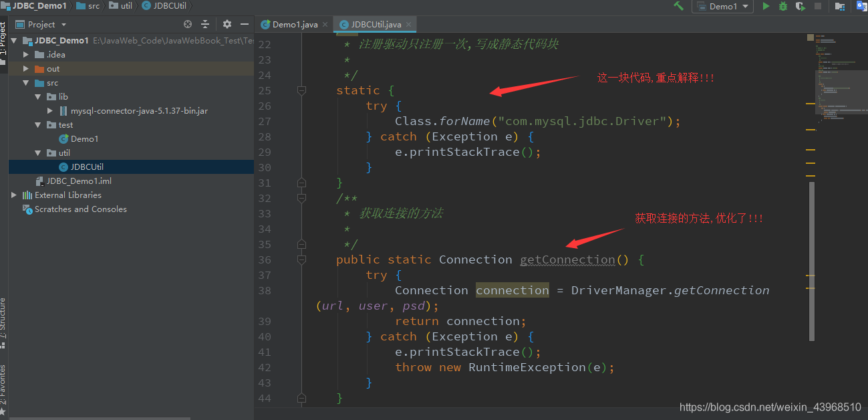Click the editor vertical scrollbar thumb
The width and height of the screenshot is (868, 420).
coord(812,261)
